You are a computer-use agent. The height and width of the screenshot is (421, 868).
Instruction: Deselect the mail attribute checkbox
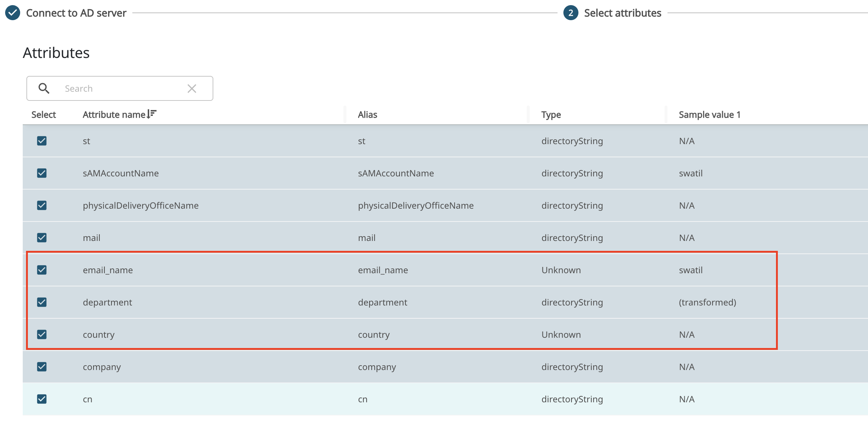pyautogui.click(x=42, y=238)
